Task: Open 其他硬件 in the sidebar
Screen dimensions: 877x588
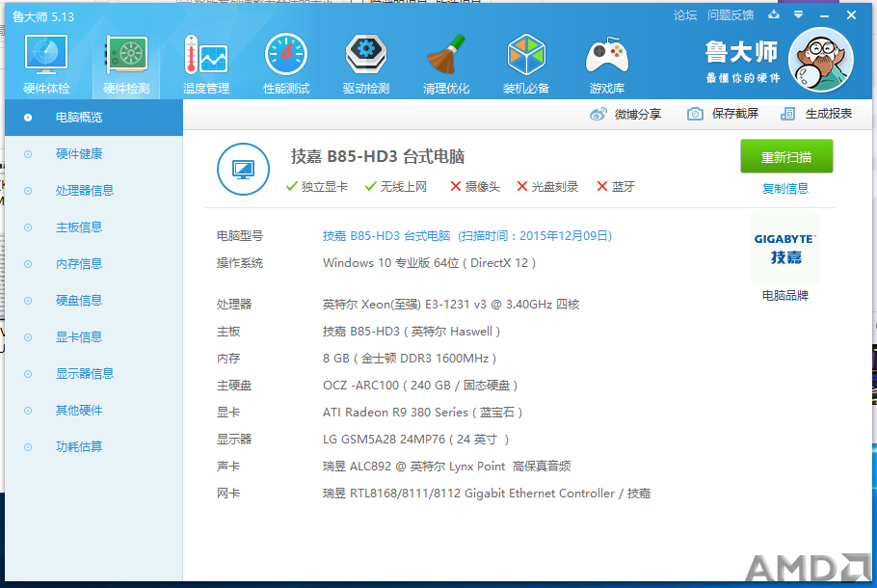Action: [x=94, y=411]
